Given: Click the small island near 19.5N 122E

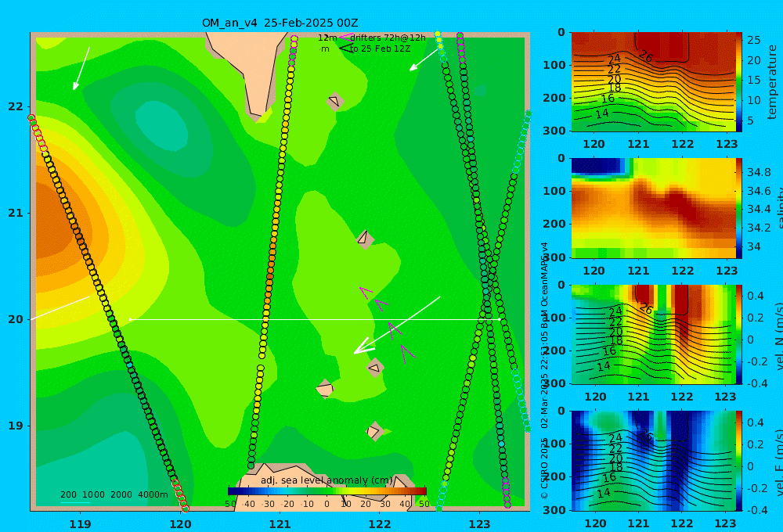Looking at the screenshot, I should click(375, 368).
